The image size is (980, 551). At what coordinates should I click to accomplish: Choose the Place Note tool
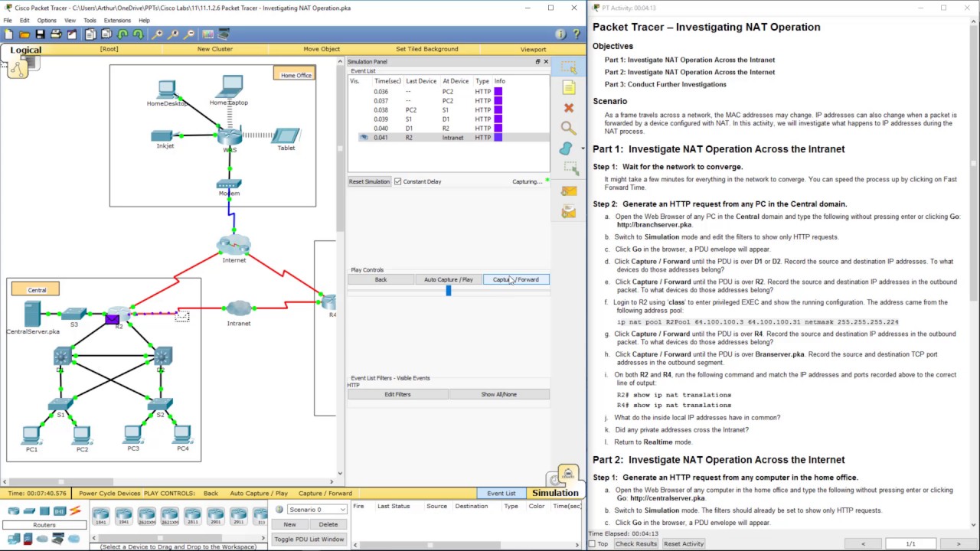(x=568, y=88)
